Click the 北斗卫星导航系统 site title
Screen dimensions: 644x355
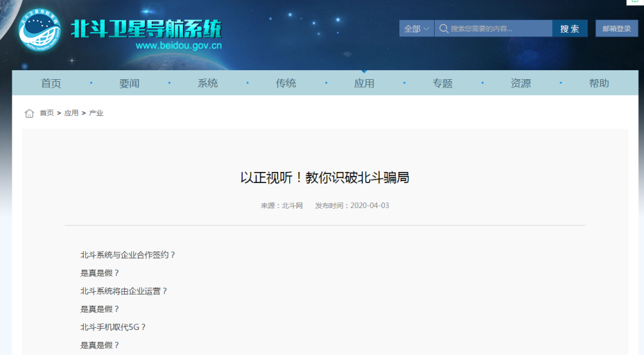point(146,29)
